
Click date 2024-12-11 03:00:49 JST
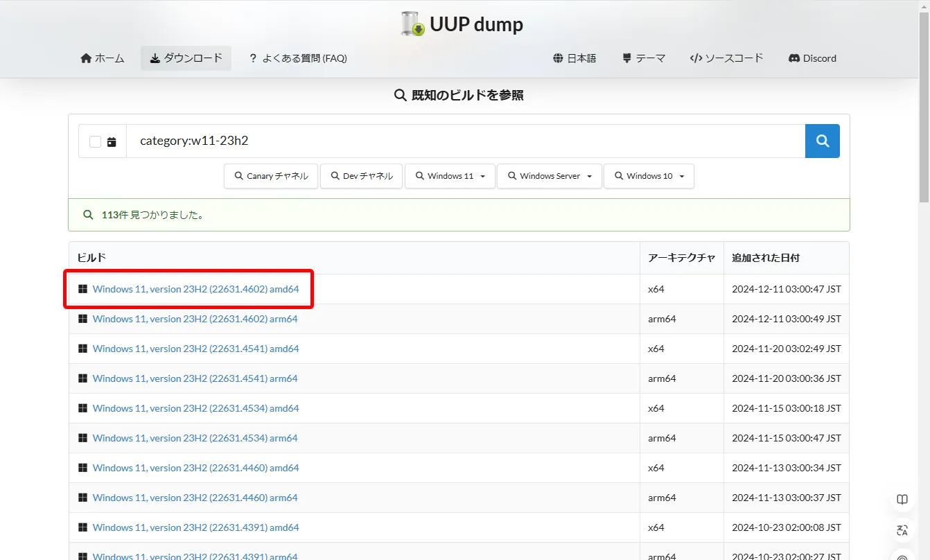[787, 319]
